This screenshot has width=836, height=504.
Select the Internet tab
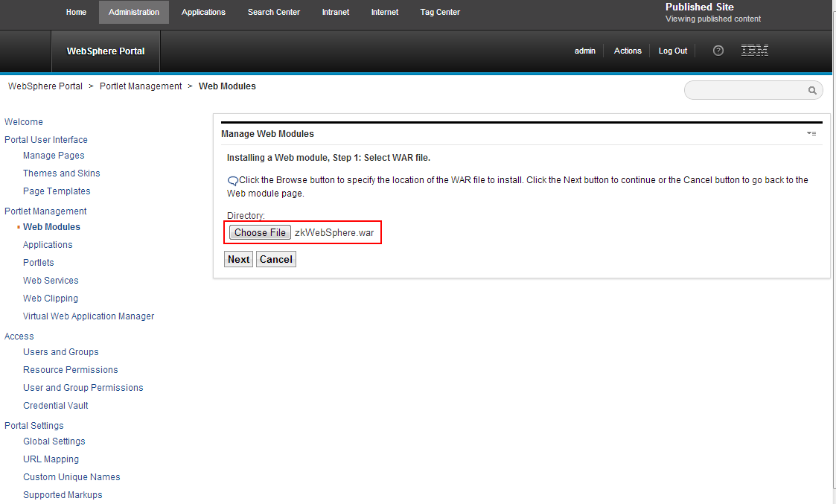pyautogui.click(x=384, y=12)
